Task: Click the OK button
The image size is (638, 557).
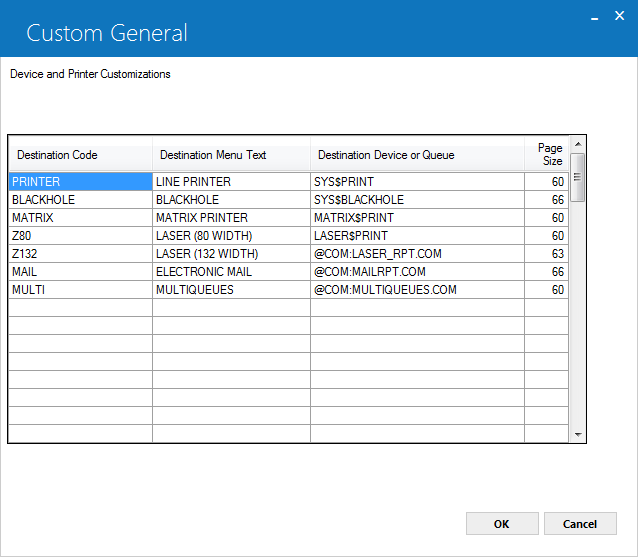Action: pos(502,524)
